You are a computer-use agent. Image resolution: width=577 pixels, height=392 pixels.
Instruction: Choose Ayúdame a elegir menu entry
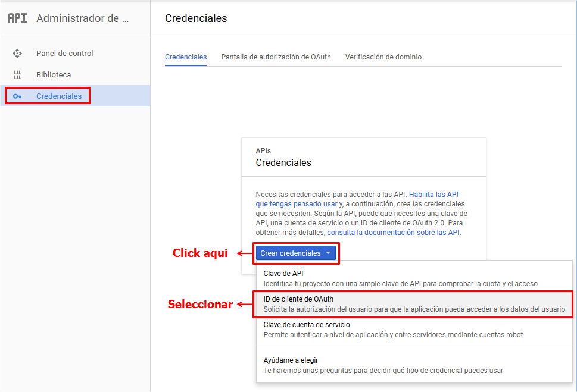coord(291,360)
